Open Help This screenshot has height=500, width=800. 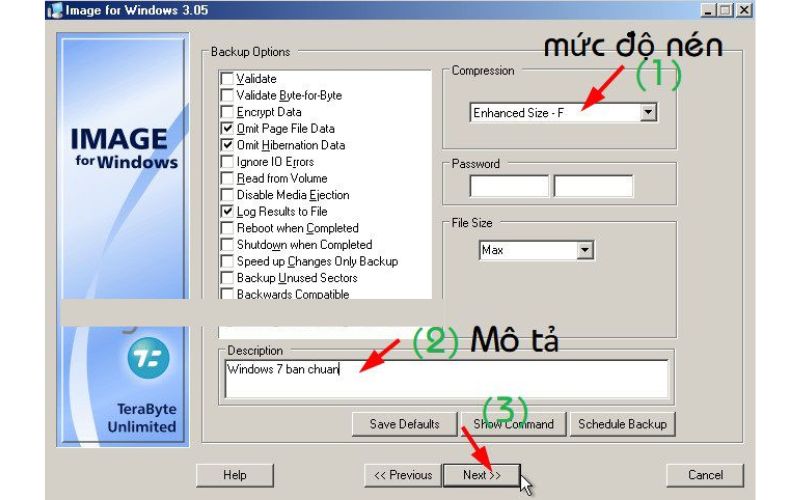point(235,475)
